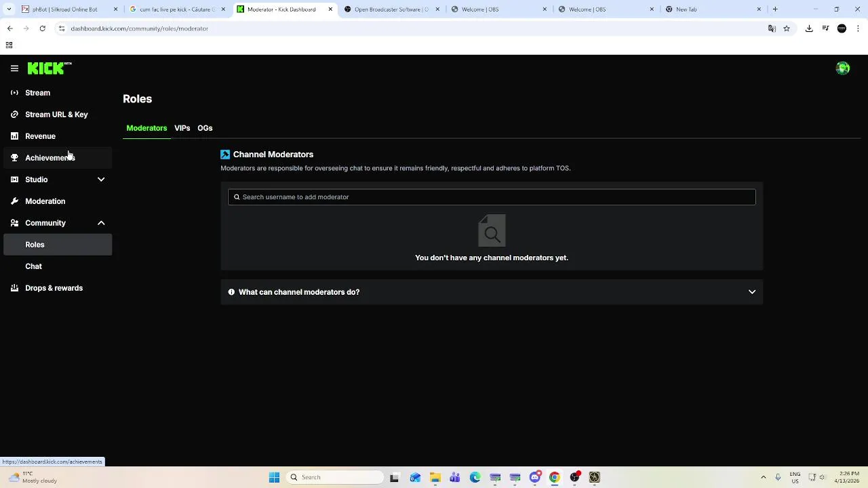This screenshot has width=868, height=488.
Task: Toggle the hamburger sidebar menu
Action: tap(14, 68)
